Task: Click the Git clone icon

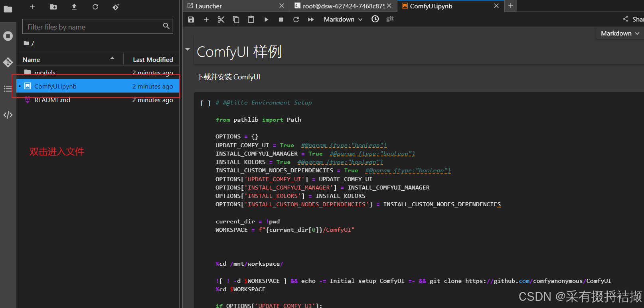Action: (x=116, y=7)
